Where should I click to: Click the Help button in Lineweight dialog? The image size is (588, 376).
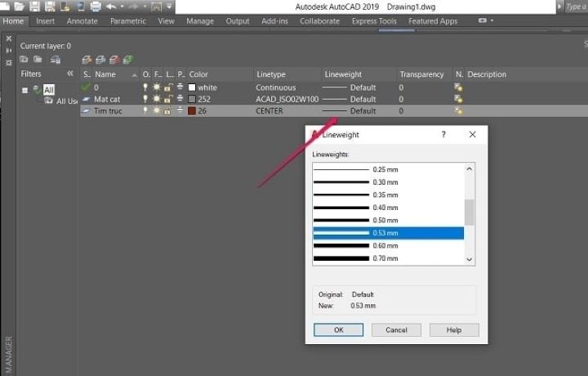pos(454,330)
